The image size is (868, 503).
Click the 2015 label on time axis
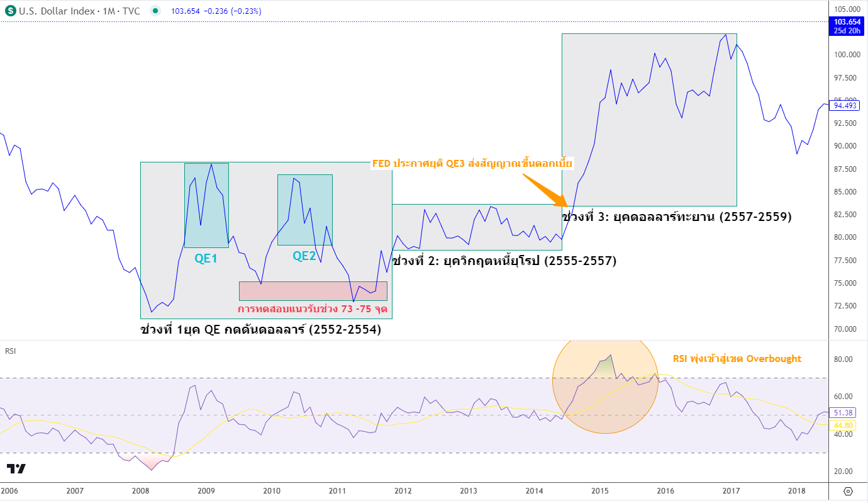click(600, 491)
